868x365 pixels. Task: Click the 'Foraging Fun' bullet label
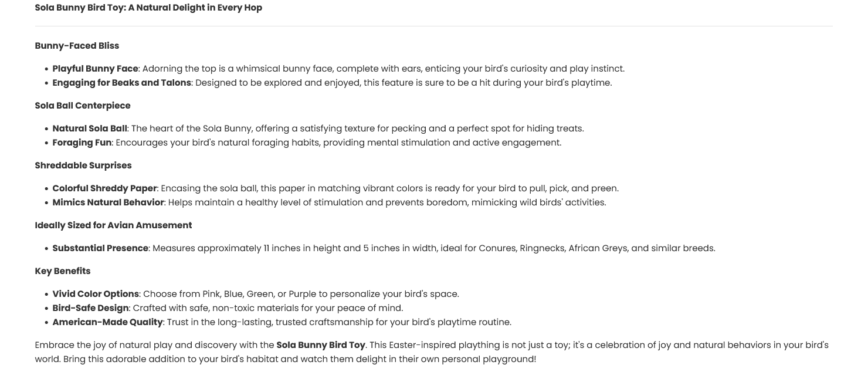(x=82, y=143)
